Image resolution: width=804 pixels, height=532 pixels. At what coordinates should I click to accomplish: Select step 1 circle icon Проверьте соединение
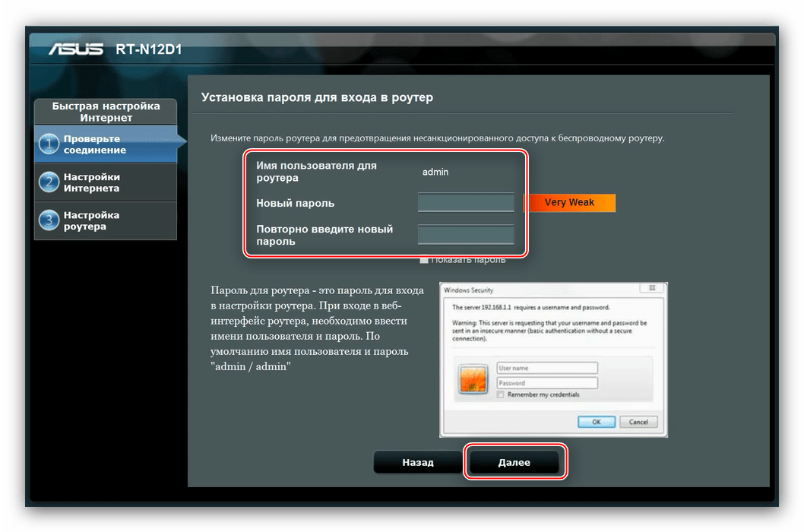click(x=49, y=144)
